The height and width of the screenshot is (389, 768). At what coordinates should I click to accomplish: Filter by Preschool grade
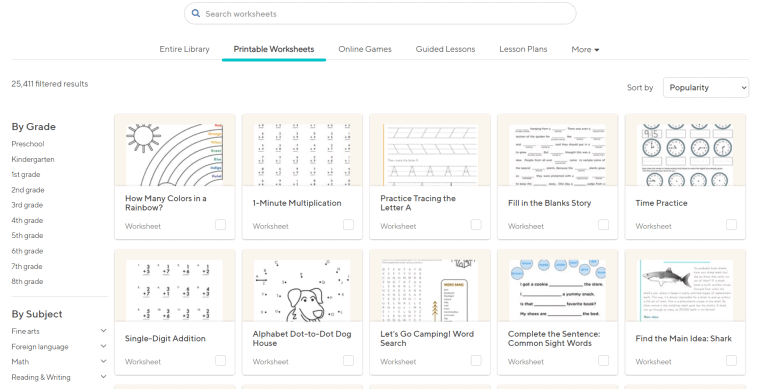pos(28,144)
